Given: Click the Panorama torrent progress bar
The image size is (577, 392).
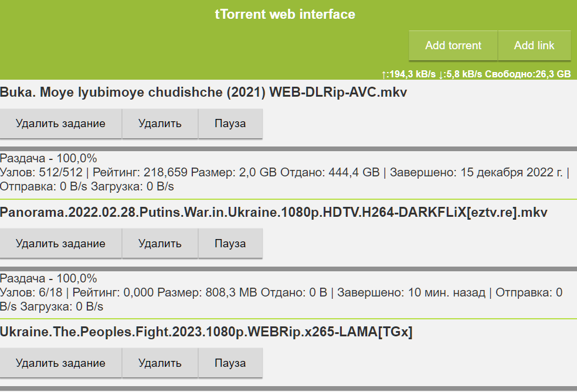Looking at the screenshot, I should click(288, 269).
